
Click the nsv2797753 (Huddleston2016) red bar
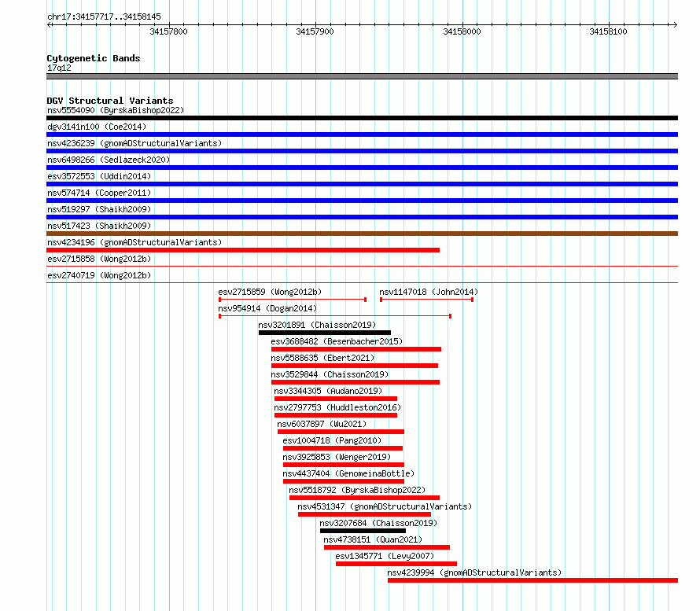(336, 415)
